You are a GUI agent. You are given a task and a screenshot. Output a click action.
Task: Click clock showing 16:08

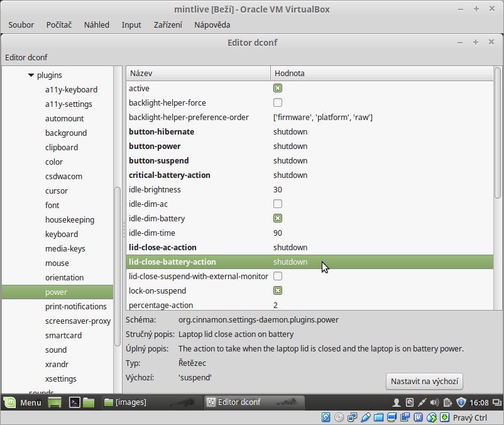[x=479, y=402]
